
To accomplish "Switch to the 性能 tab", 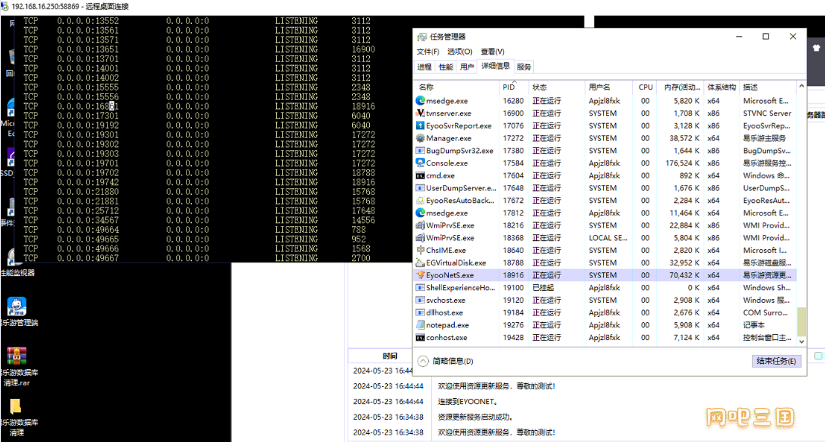I will [x=446, y=67].
